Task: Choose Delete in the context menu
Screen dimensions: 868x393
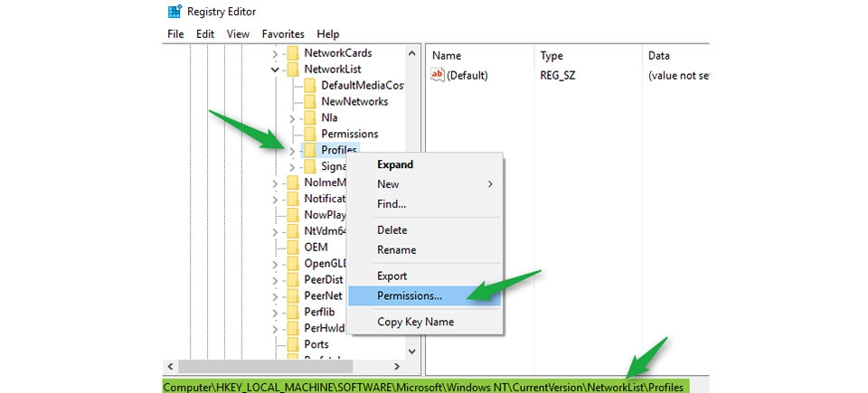Action: 425,230
